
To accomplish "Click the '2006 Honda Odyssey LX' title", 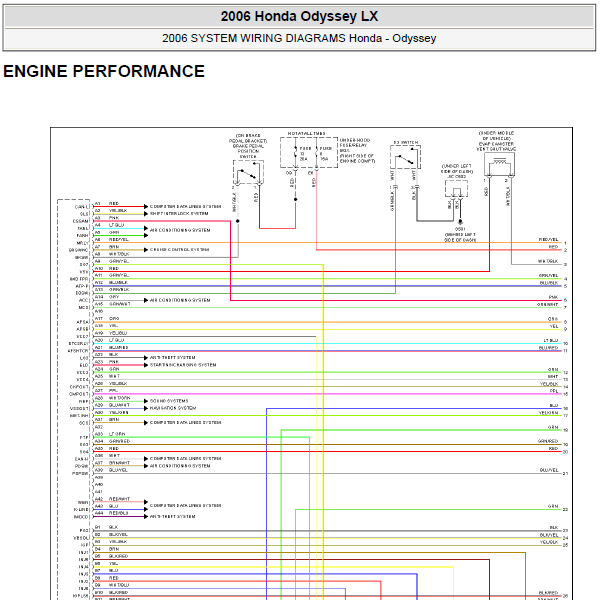I will point(299,16).
